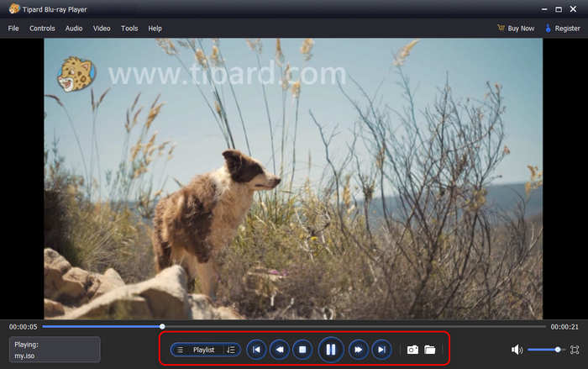Toggle fullscreen mode icon
The height and width of the screenshot is (369, 588).
574,350
